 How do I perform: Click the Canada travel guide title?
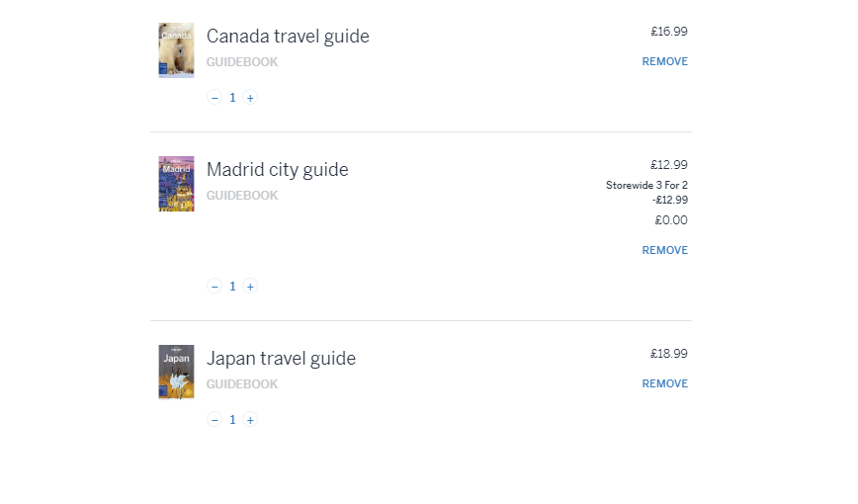288,37
